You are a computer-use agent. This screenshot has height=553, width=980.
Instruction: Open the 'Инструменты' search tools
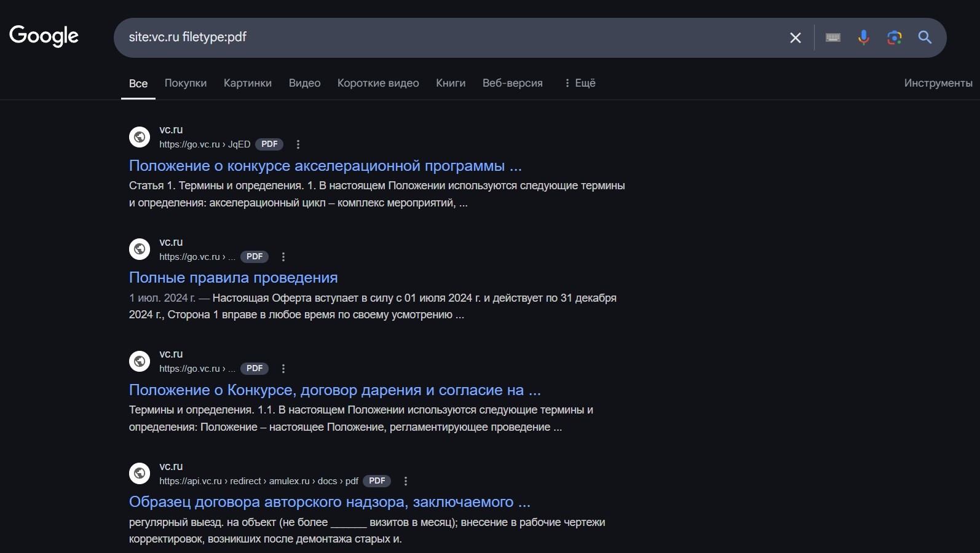tap(938, 83)
